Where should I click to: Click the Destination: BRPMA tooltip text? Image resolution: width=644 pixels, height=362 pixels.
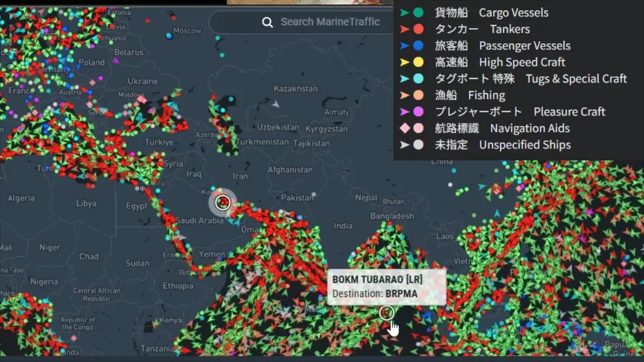click(x=375, y=294)
